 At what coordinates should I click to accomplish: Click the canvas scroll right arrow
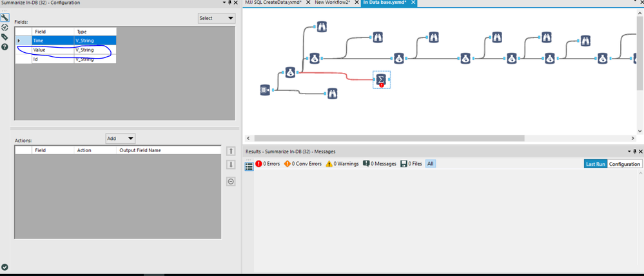coord(633,139)
